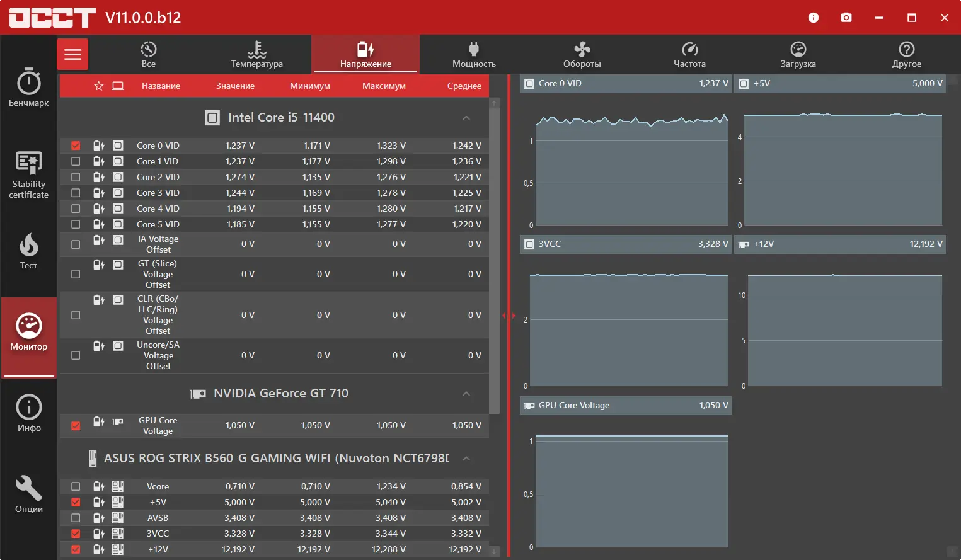Collapse the NVIDIA GeForce GT 710 group
The image size is (961, 560).
[466, 394]
